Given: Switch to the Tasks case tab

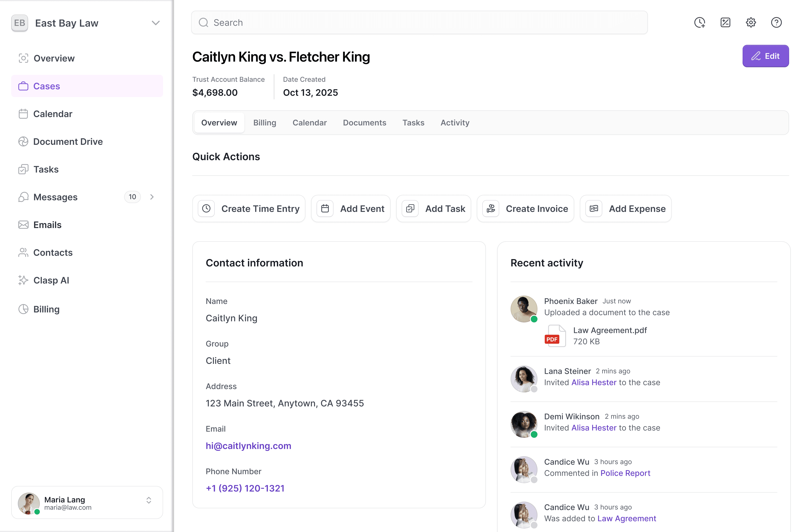Looking at the screenshot, I should click(413, 123).
